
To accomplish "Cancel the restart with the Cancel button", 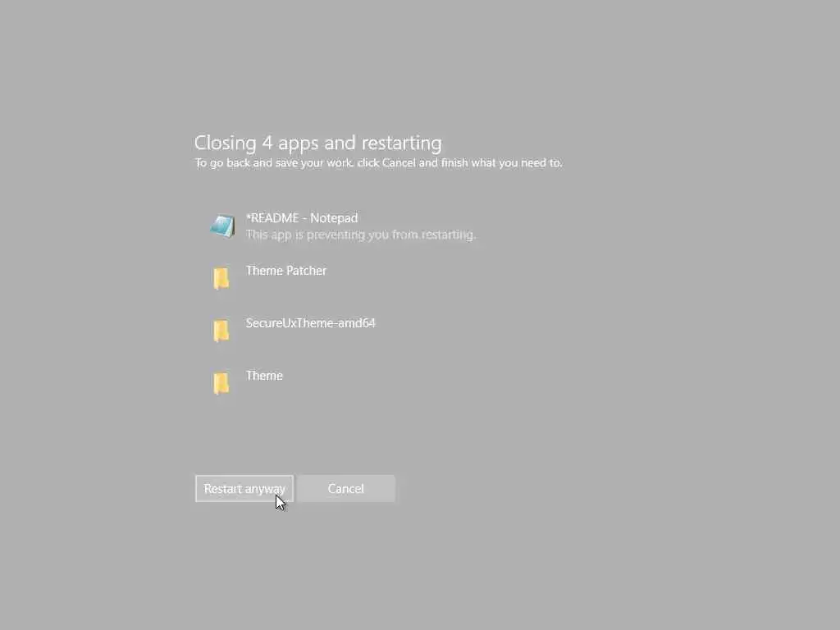I will [x=346, y=489].
